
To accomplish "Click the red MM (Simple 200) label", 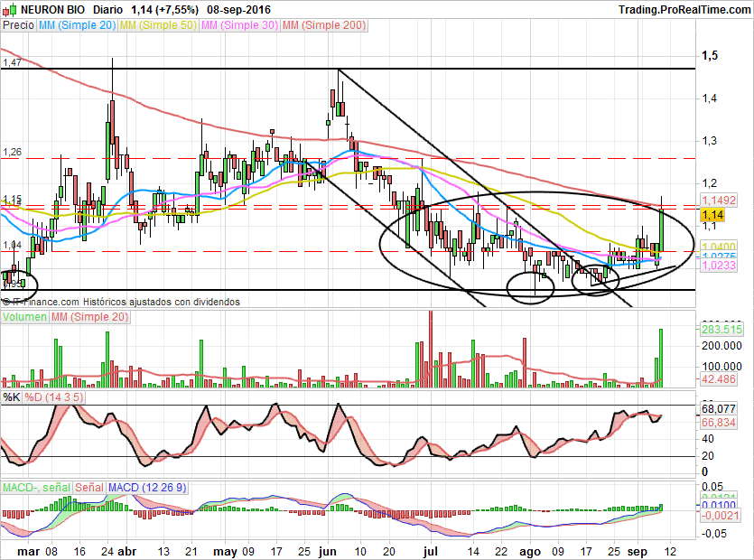I will pos(324,26).
